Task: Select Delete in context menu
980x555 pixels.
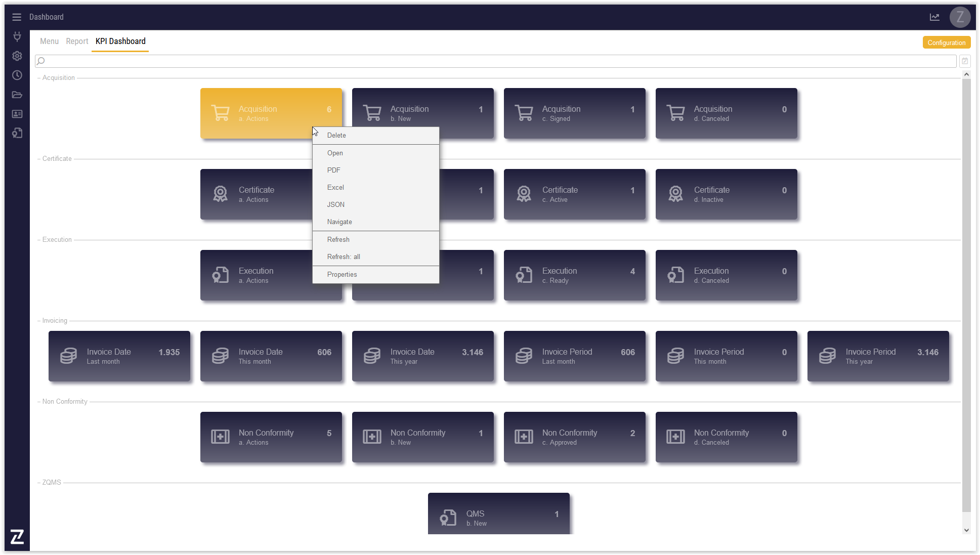Action: [x=336, y=136]
